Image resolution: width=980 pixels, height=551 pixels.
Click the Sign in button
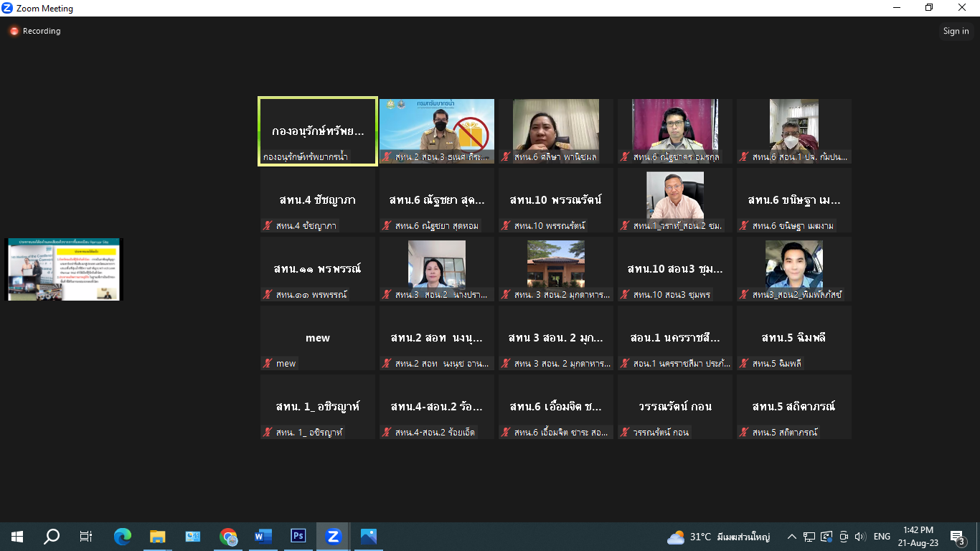point(956,31)
